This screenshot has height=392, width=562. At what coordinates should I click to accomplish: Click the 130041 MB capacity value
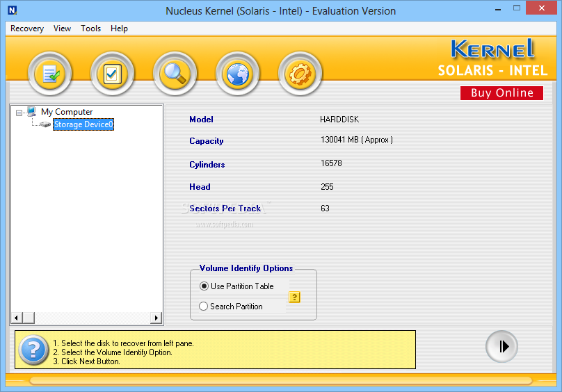click(357, 140)
